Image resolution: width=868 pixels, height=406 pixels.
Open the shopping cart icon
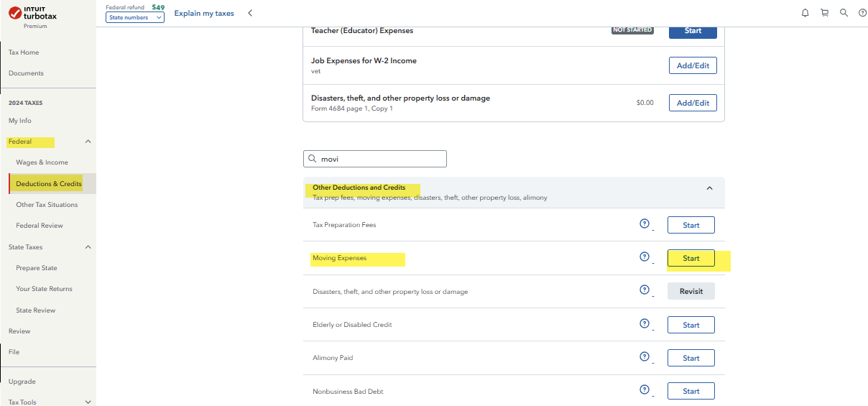click(x=824, y=13)
